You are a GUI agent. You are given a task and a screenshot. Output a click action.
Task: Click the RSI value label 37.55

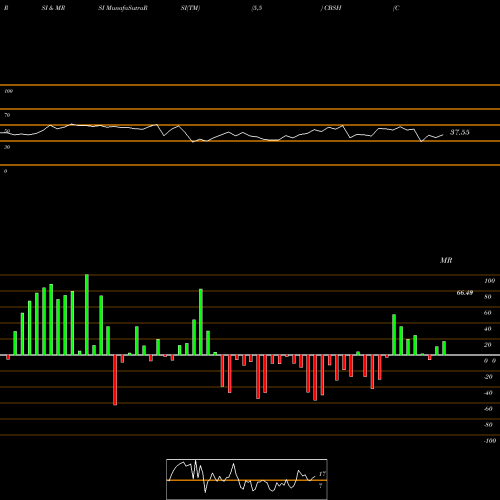(460, 132)
